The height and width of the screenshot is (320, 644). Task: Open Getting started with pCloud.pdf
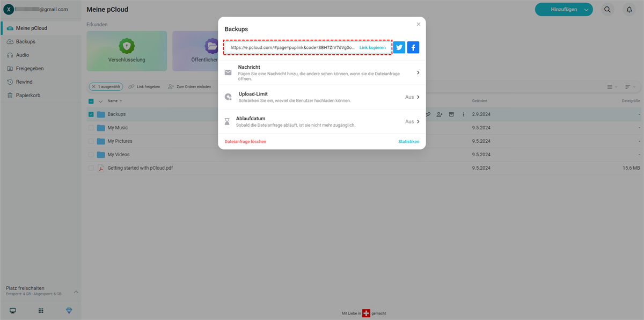click(140, 168)
